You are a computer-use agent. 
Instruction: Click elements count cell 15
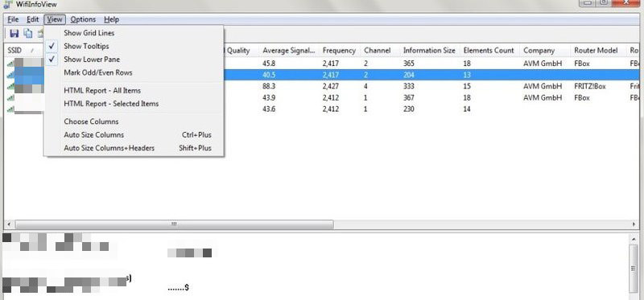pyautogui.click(x=468, y=87)
